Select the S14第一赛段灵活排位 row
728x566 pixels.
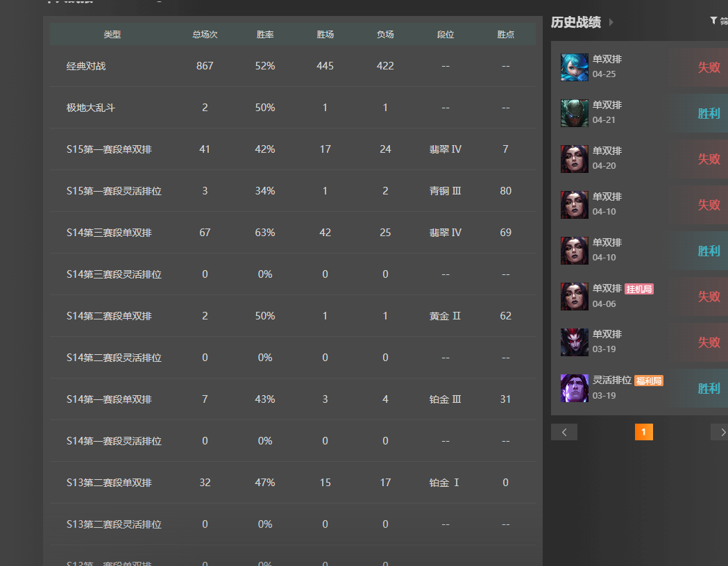[293, 441]
